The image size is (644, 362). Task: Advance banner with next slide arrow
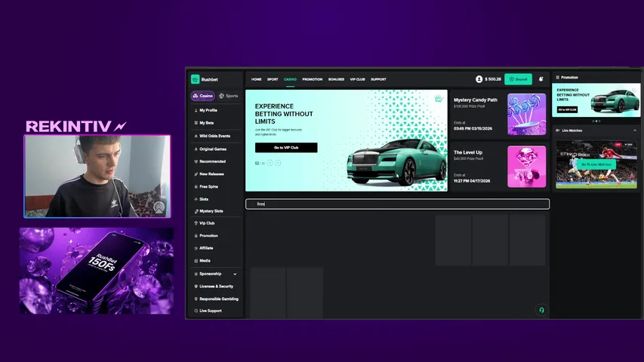tap(278, 163)
